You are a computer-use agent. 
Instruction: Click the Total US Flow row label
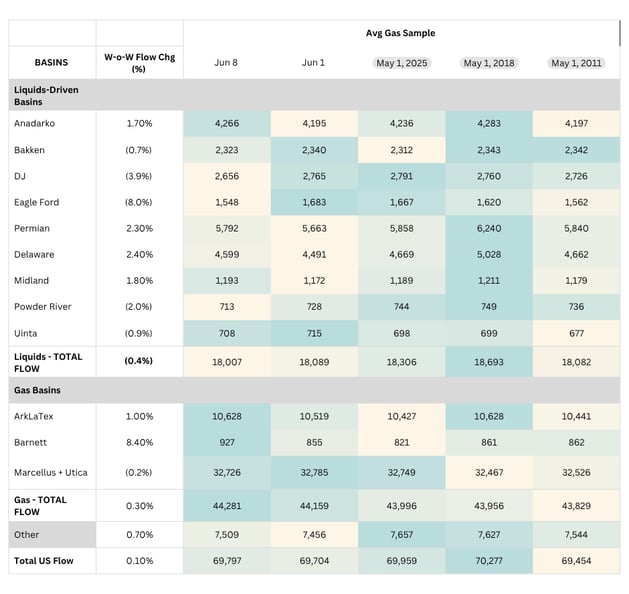click(44, 561)
